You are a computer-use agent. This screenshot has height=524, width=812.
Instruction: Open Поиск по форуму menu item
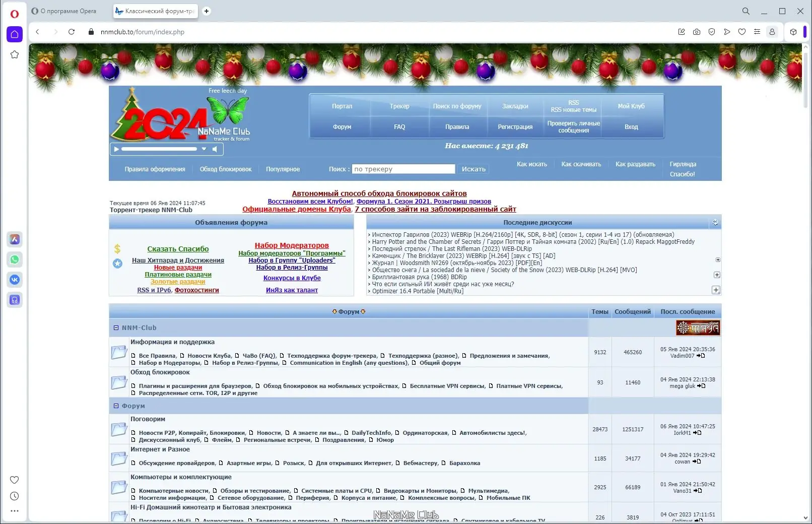coord(457,106)
